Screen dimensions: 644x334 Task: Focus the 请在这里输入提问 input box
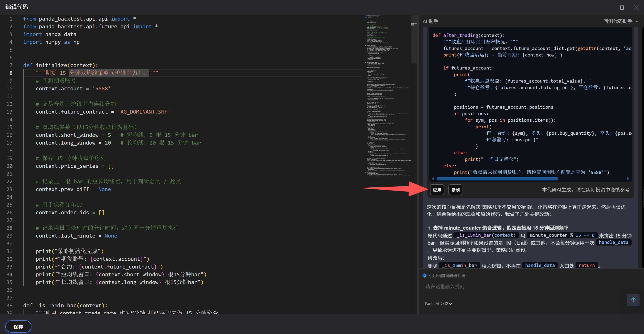point(525,286)
